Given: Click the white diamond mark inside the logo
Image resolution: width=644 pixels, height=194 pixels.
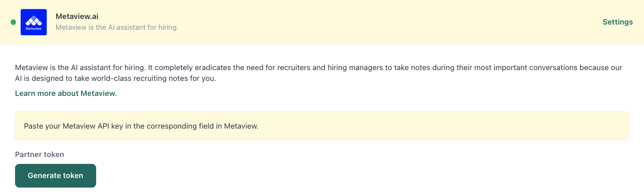Looking at the screenshot, I should pyautogui.click(x=33, y=20).
